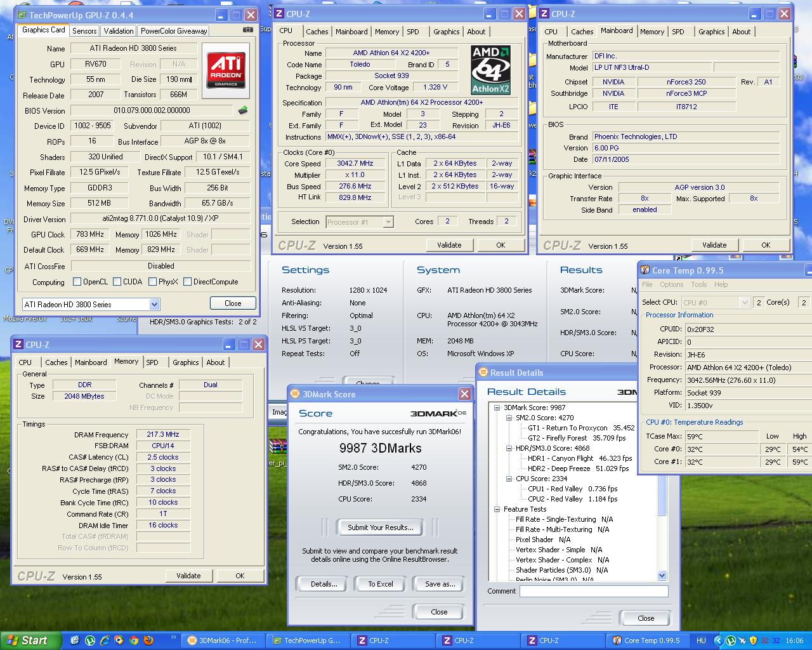Click the security shield tray icon
Screen dimensions: 812x650
point(753,640)
